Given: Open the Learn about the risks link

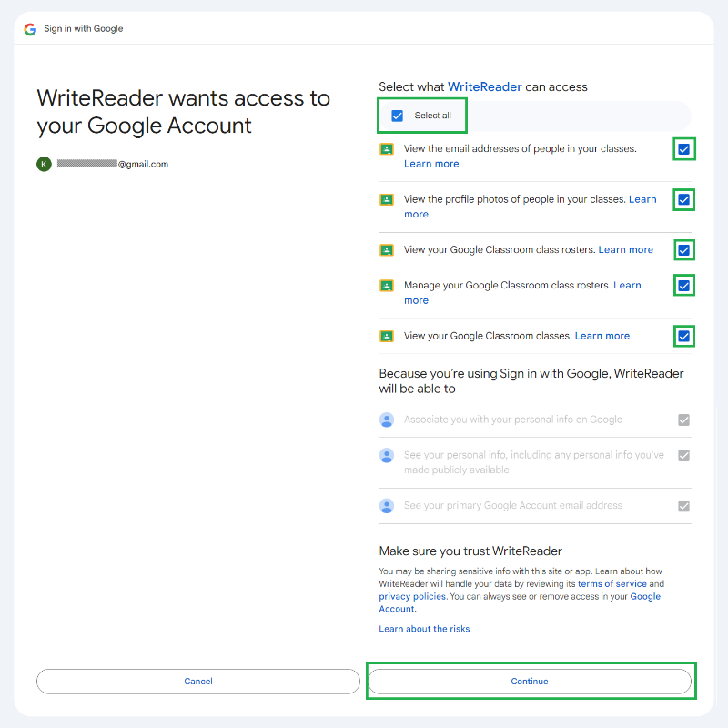Looking at the screenshot, I should coord(424,629).
